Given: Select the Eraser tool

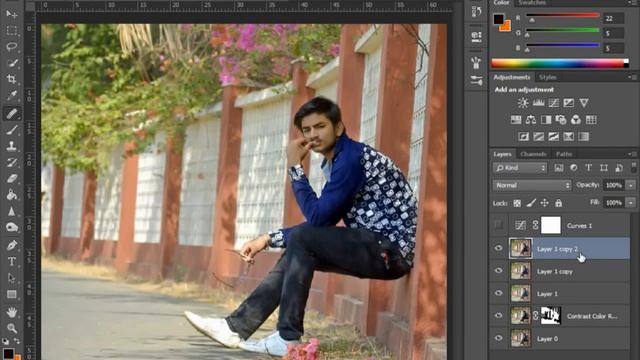Looking at the screenshot, I should pyautogui.click(x=12, y=178).
